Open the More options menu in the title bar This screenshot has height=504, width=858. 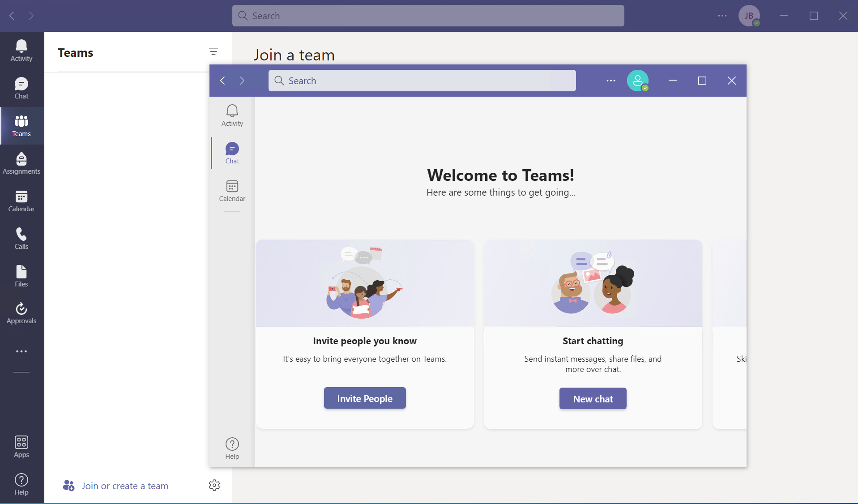pyautogui.click(x=721, y=16)
